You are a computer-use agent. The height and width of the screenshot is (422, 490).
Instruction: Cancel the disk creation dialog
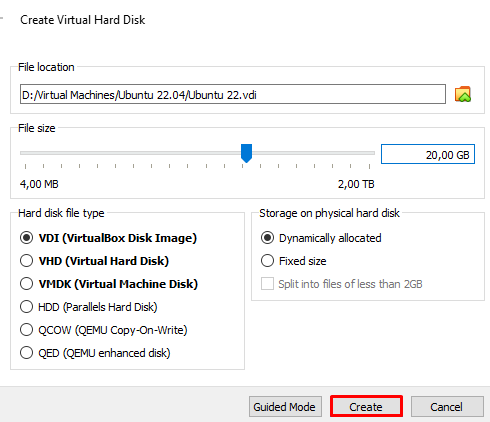447,406
